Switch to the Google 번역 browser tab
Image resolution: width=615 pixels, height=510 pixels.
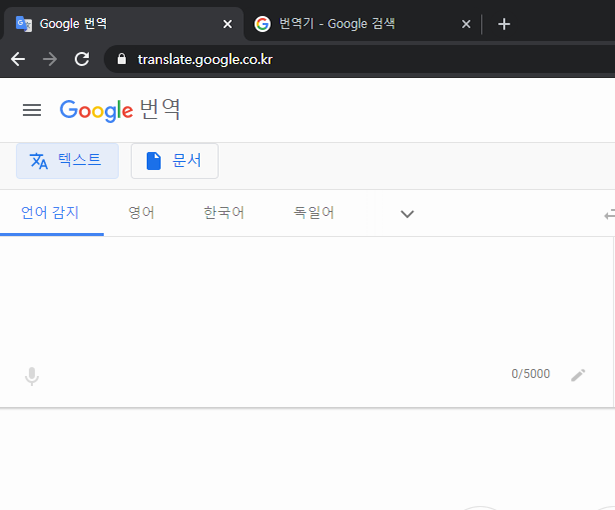coord(124,24)
